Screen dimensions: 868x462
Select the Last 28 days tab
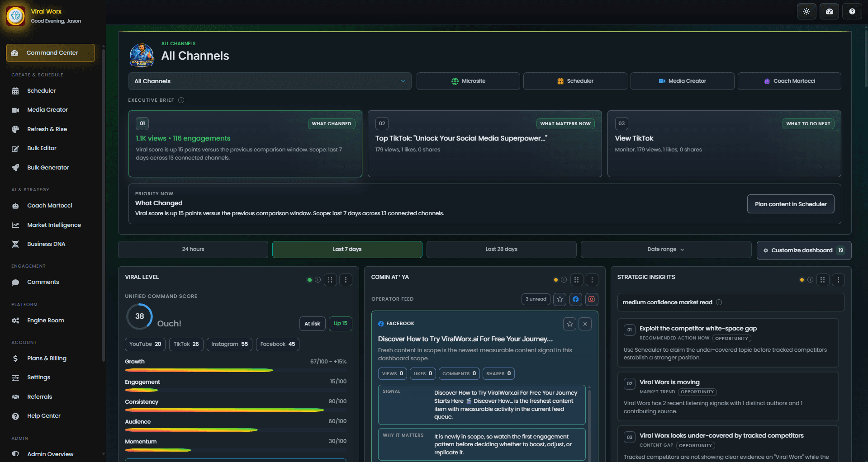(501, 250)
